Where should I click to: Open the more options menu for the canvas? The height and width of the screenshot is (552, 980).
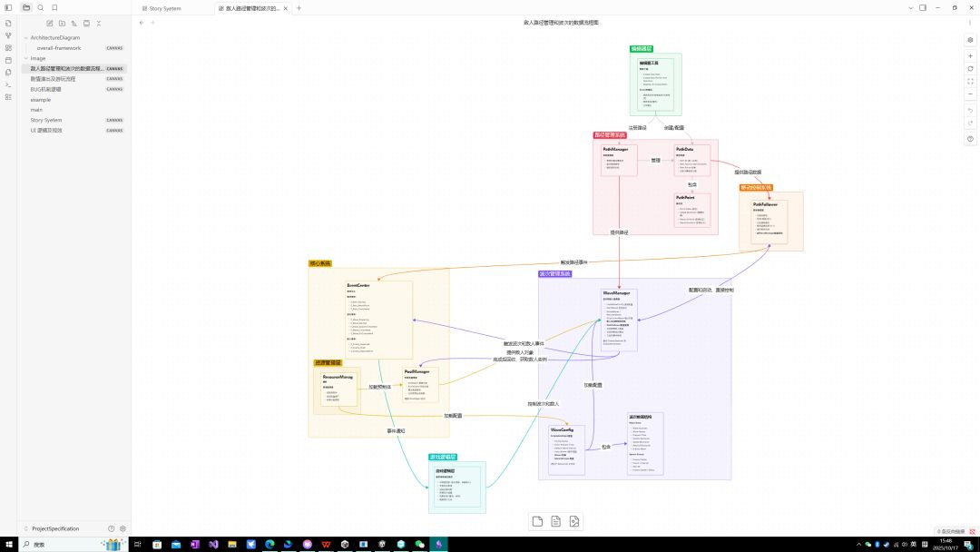970,23
